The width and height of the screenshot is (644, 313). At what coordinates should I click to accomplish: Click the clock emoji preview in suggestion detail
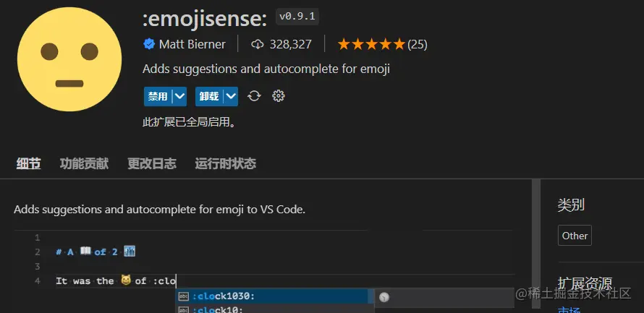[384, 297]
